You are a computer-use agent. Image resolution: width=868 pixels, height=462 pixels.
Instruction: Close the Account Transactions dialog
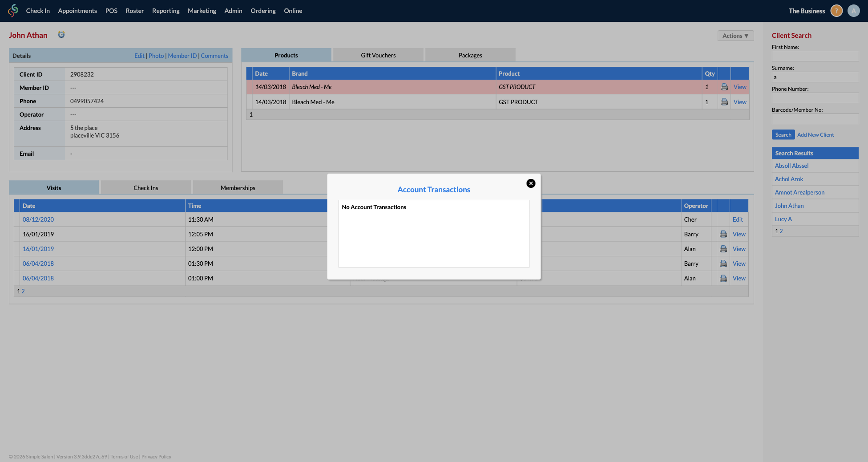coord(530,183)
